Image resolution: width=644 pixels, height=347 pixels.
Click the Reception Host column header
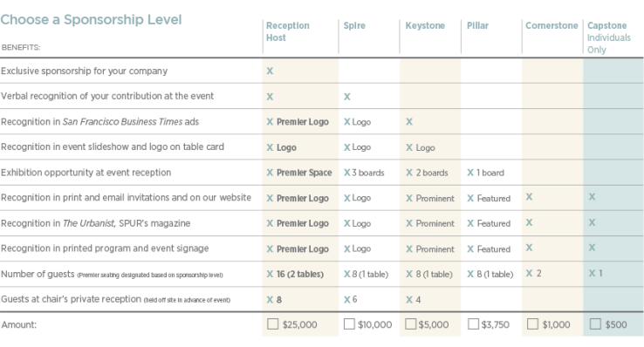pos(287,31)
